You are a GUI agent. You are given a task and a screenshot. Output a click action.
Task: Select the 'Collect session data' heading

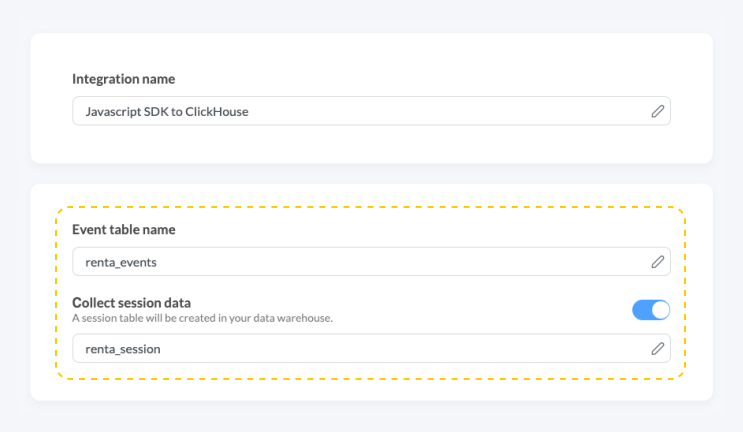coord(131,303)
